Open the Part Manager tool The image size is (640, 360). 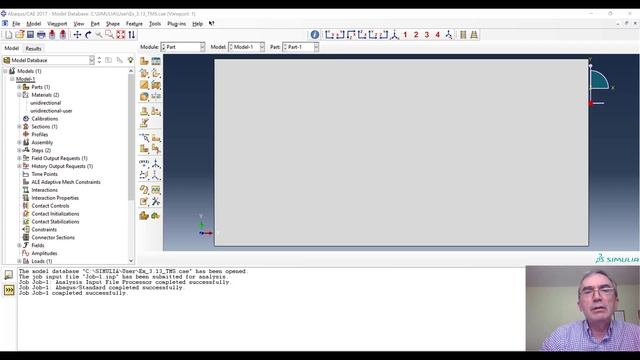click(x=156, y=61)
